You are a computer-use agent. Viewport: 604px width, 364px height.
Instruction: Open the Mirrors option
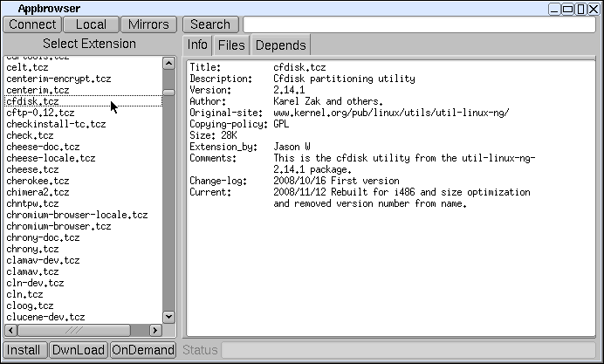tap(148, 24)
